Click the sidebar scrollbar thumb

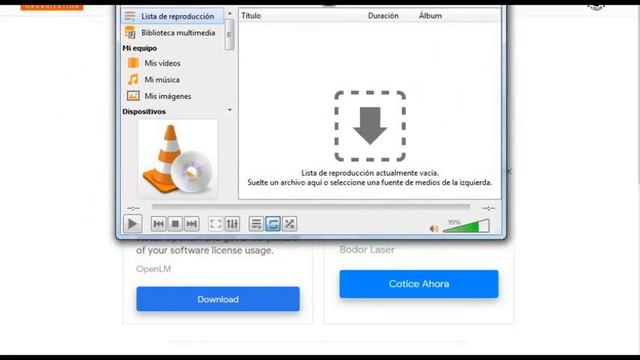click(x=229, y=35)
